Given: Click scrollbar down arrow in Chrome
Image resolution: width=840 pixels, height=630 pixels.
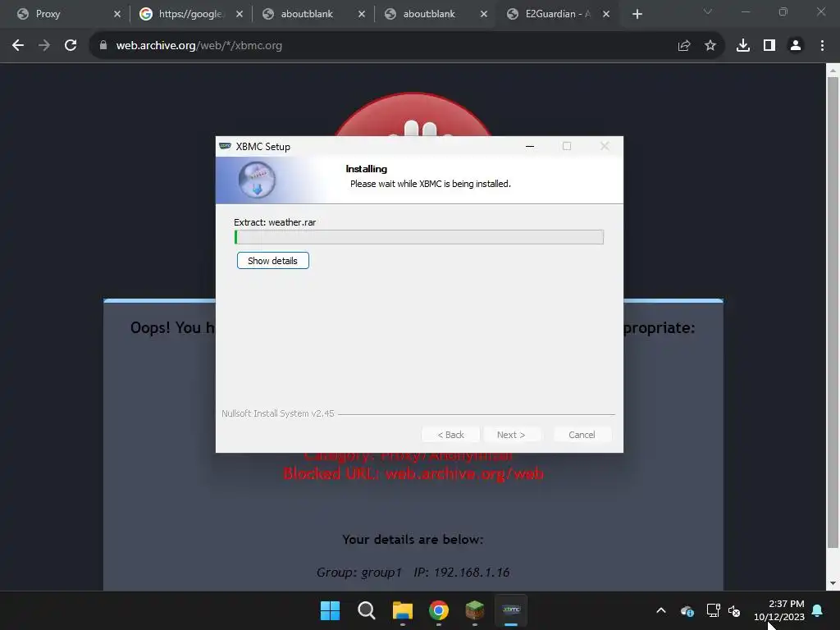Looking at the screenshot, I should point(833,583).
